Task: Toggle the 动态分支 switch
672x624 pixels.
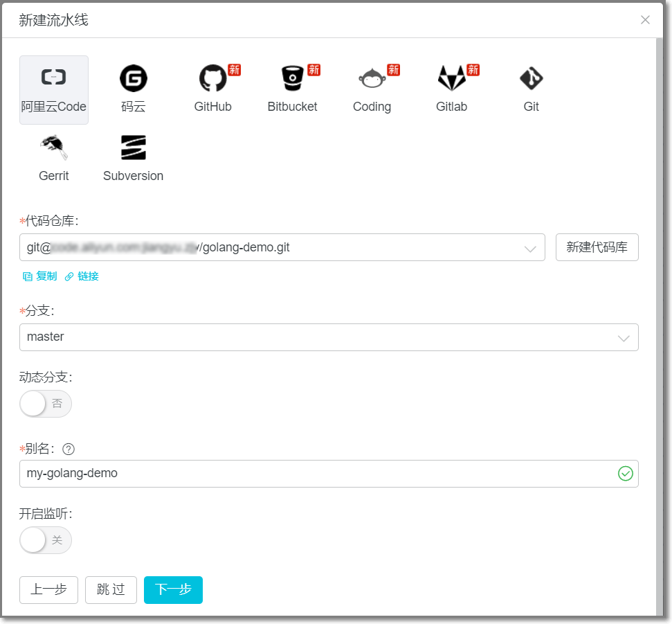Action: coord(46,403)
